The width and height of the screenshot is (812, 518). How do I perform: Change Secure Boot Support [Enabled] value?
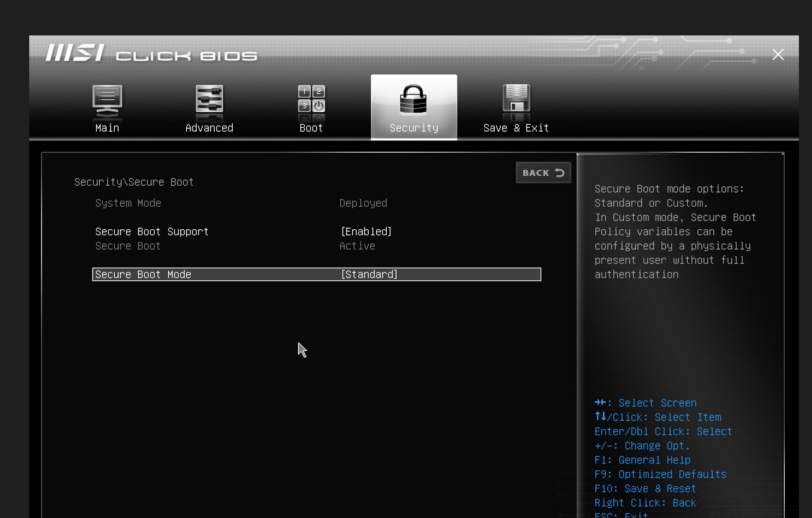(366, 232)
